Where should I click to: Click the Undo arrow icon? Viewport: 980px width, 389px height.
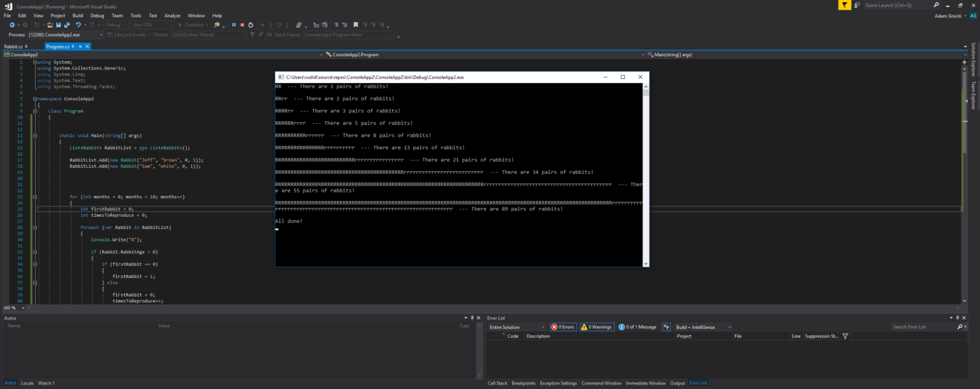(78, 25)
